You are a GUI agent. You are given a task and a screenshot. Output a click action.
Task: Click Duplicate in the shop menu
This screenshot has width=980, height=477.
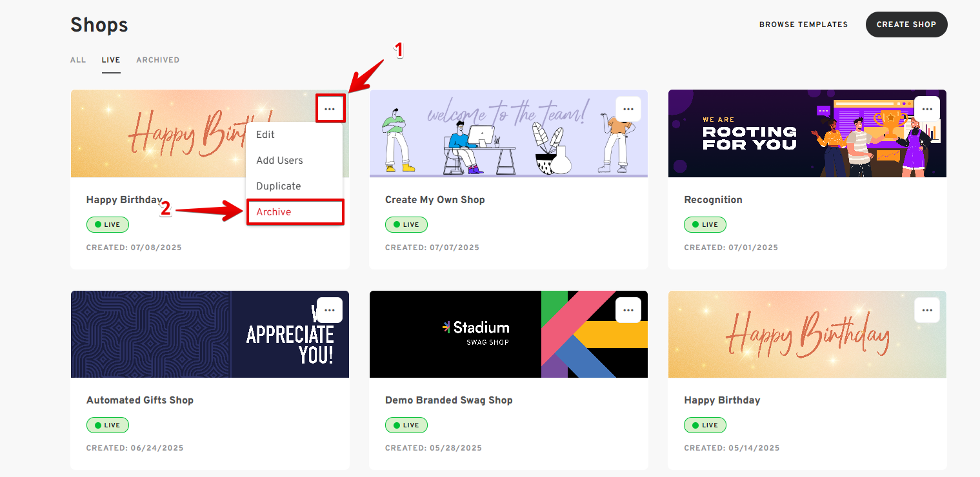pos(279,186)
